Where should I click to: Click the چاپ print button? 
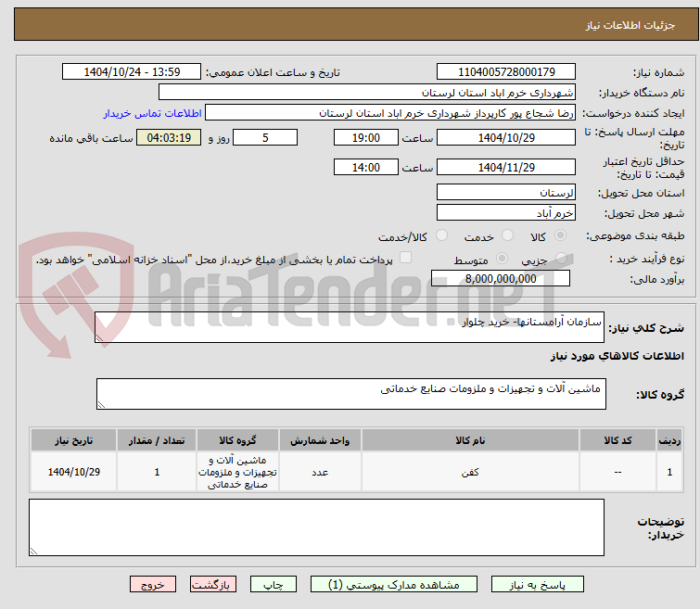274,585
